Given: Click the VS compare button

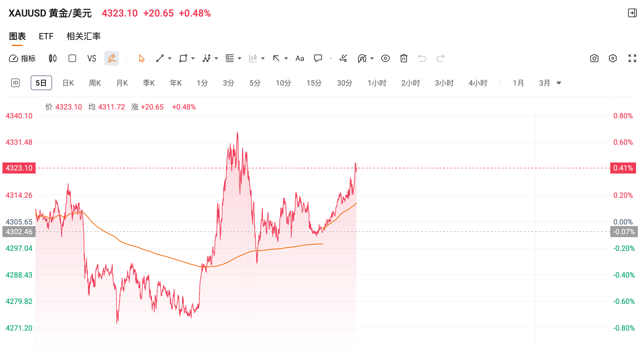Looking at the screenshot, I should 91,58.
